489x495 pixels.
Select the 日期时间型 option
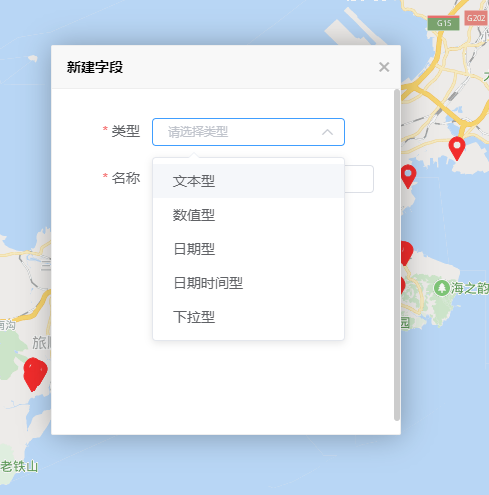[248, 283]
